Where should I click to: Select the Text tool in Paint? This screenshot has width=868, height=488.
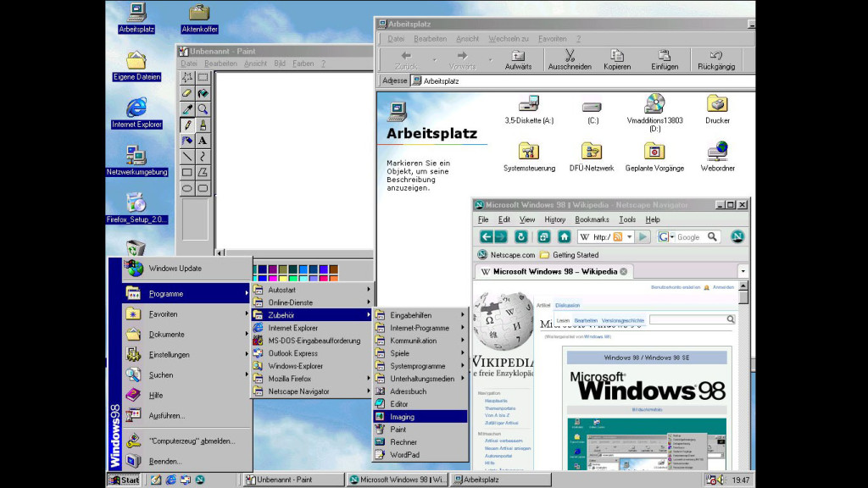click(203, 141)
